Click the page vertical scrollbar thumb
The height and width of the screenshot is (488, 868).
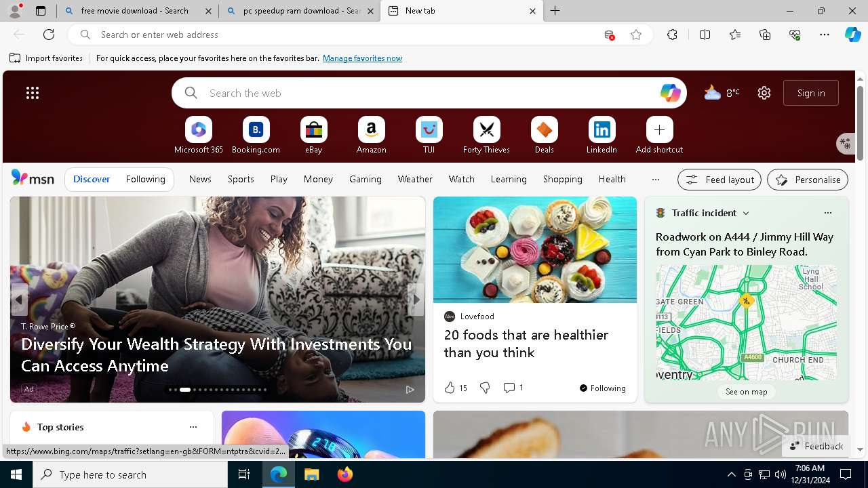coord(861,123)
